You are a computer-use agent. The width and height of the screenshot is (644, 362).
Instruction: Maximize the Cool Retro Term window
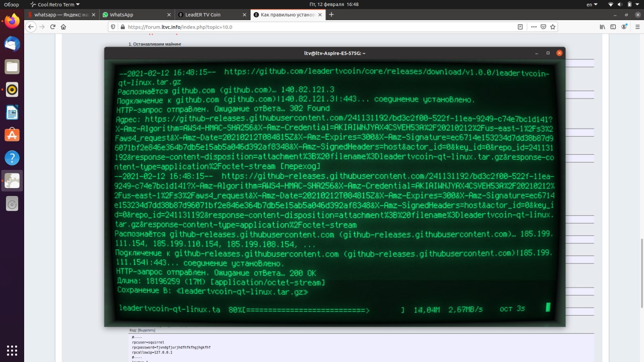[x=548, y=53]
